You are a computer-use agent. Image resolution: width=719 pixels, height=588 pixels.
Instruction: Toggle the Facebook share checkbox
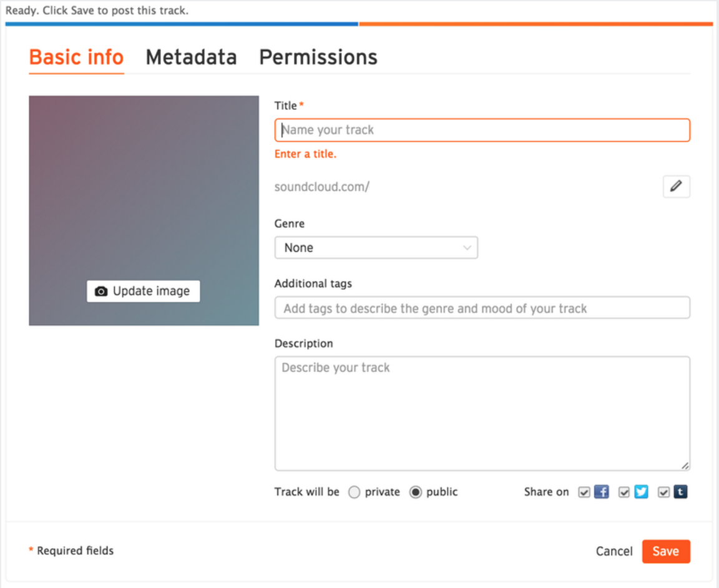tap(584, 492)
